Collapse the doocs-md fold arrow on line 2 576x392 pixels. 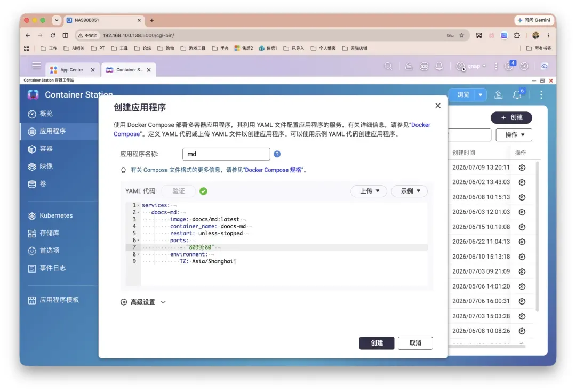[139, 212]
